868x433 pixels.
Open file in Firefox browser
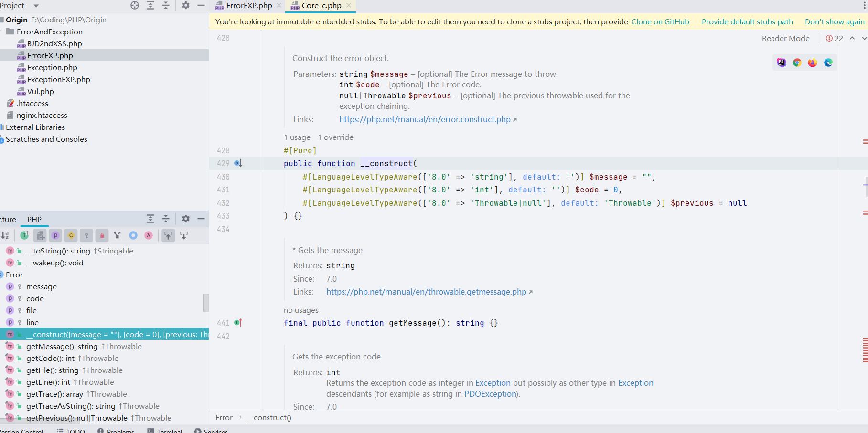pos(813,63)
